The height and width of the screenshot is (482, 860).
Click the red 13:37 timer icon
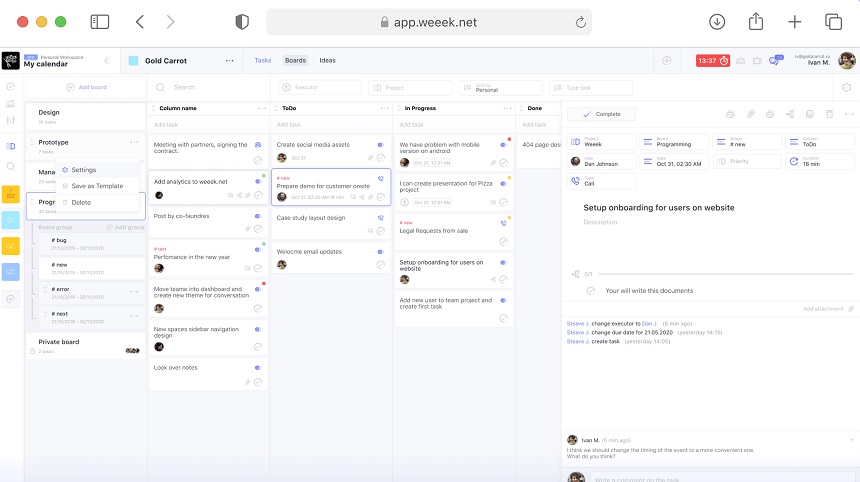[x=712, y=61]
